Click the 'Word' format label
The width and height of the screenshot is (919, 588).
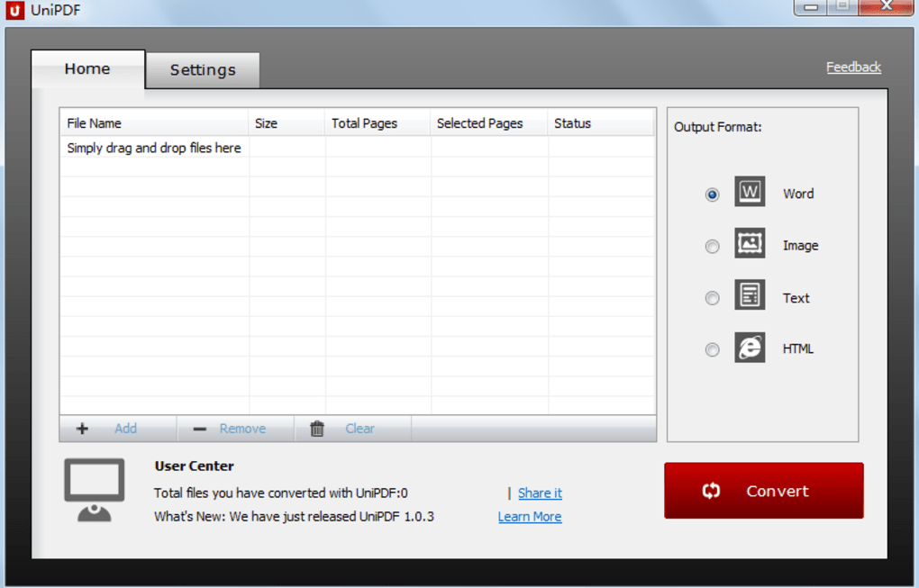pos(798,194)
